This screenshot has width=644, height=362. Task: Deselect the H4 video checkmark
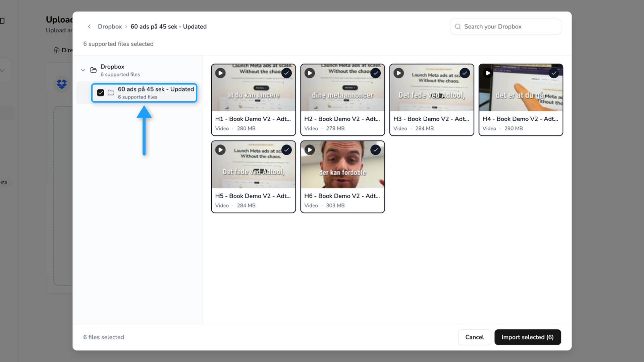(554, 73)
